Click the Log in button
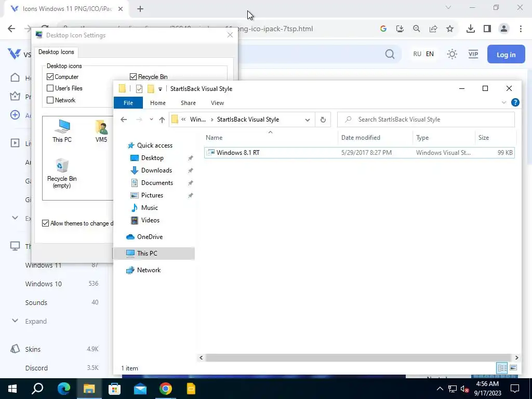The image size is (532, 399). point(506,54)
